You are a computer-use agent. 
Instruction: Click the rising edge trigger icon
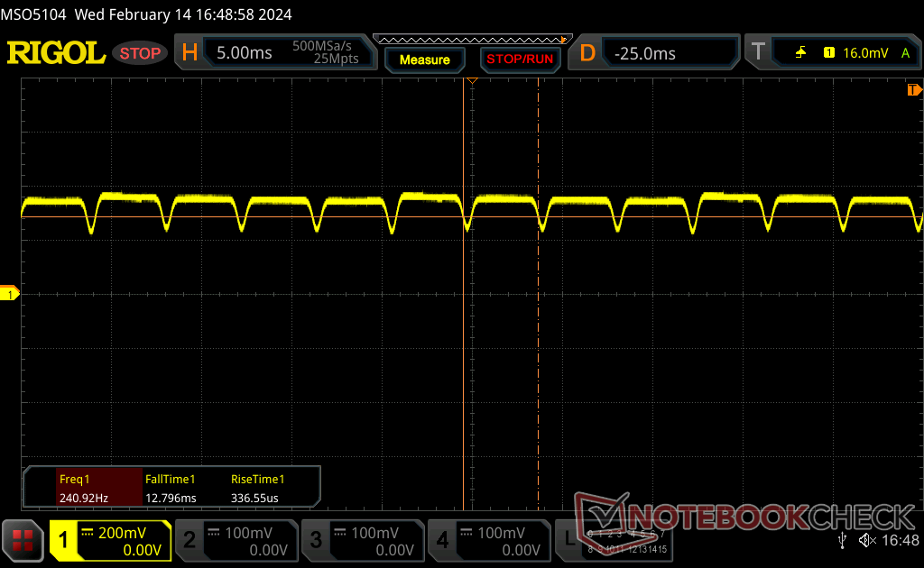[800, 53]
